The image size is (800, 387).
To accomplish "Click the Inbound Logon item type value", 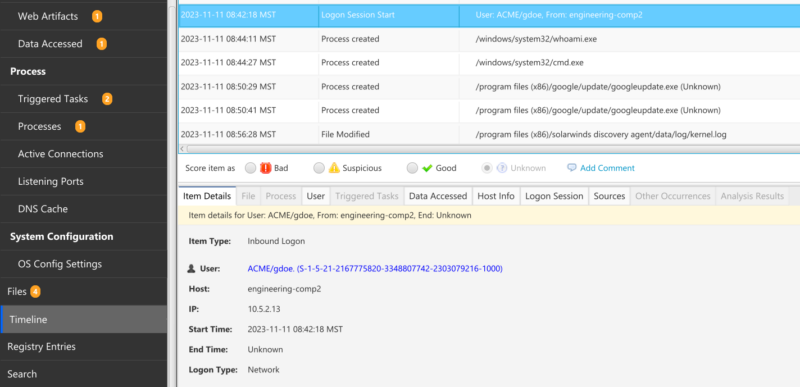I will pos(276,241).
